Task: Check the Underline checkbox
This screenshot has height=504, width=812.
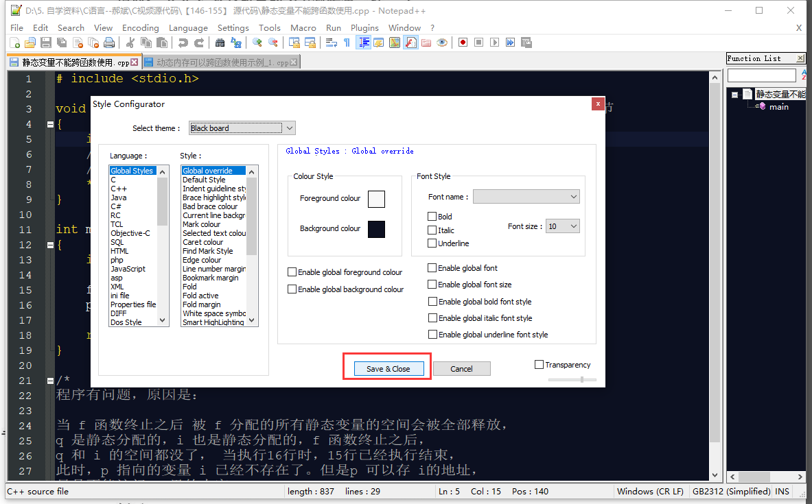Action: [432, 243]
